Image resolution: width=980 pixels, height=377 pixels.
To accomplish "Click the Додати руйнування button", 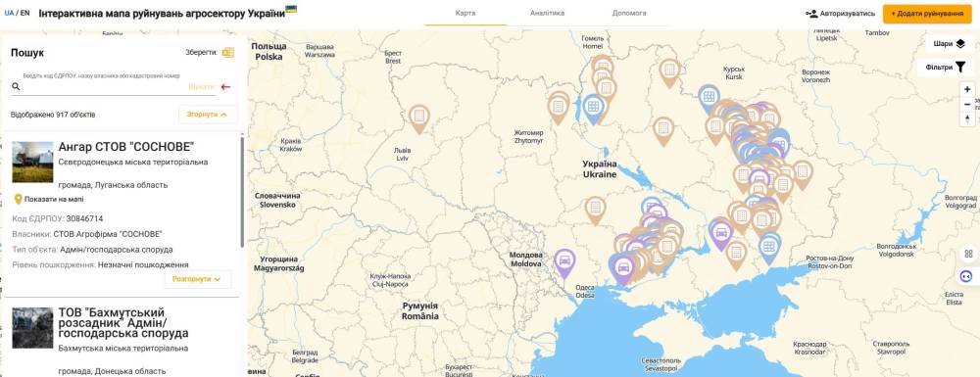I will point(927,14).
